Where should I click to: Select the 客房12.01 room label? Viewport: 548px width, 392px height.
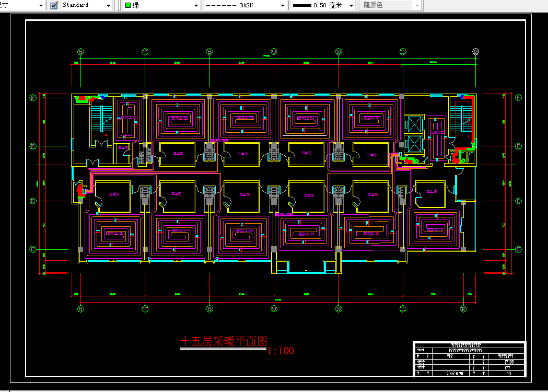(129, 118)
